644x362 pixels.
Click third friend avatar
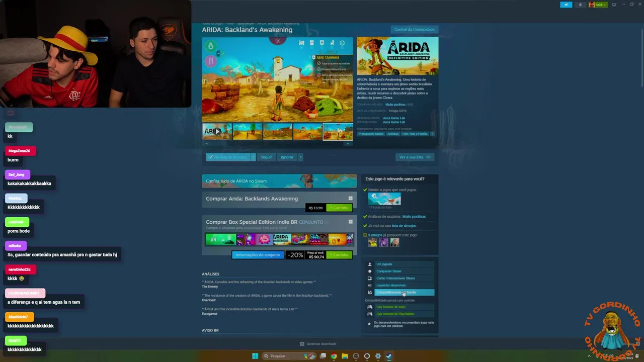[x=394, y=242]
